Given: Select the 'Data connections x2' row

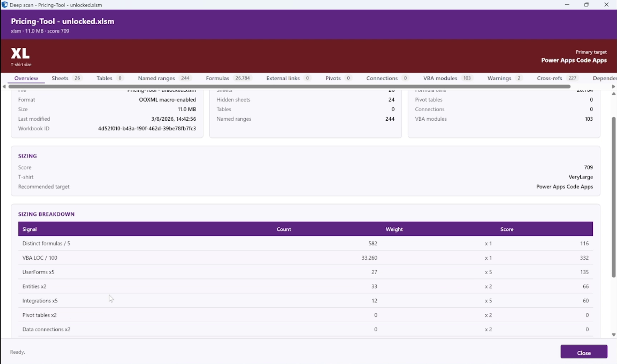Looking at the screenshot, I should pos(306,329).
